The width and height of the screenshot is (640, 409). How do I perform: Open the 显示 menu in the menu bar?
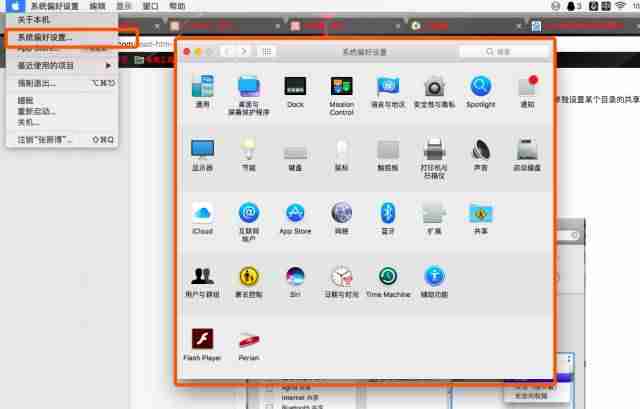coord(124,6)
